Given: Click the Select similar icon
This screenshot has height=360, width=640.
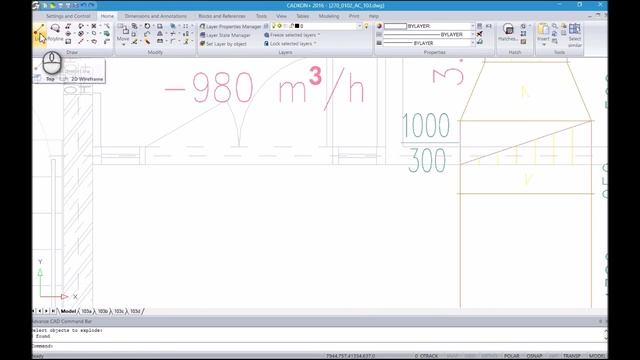Looking at the screenshot, I should (x=575, y=35).
